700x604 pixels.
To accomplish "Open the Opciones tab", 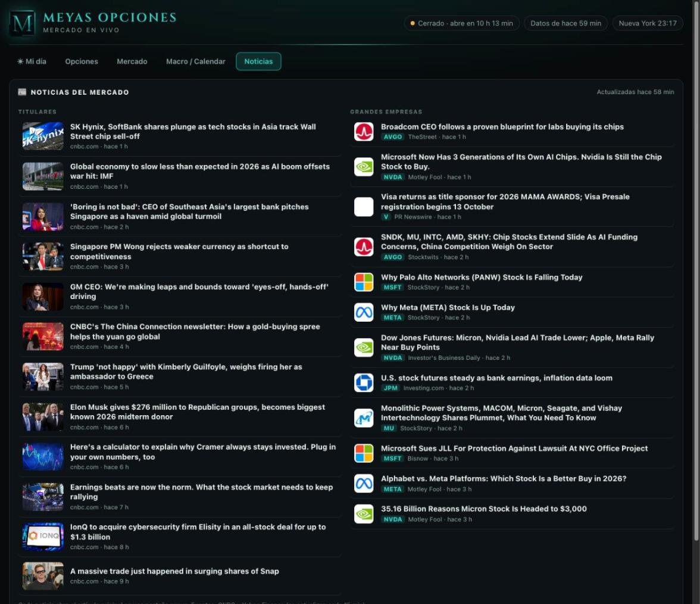I will click(x=81, y=62).
